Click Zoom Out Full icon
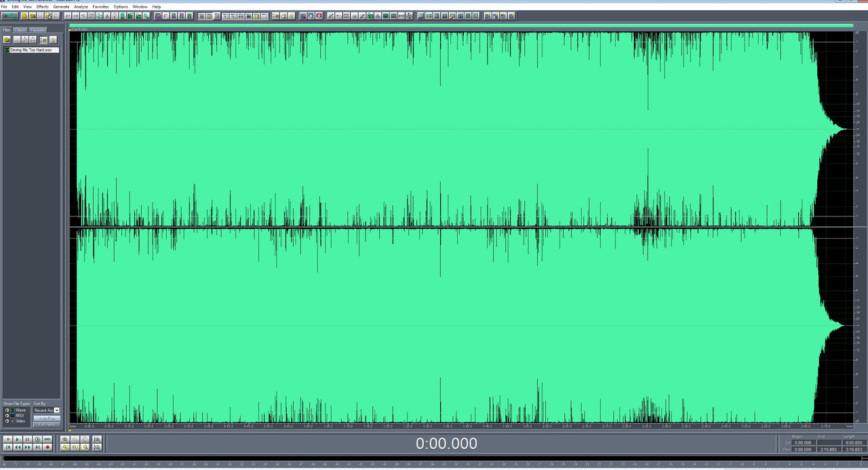The width and height of the screenshot is (868, 470). 85,439
